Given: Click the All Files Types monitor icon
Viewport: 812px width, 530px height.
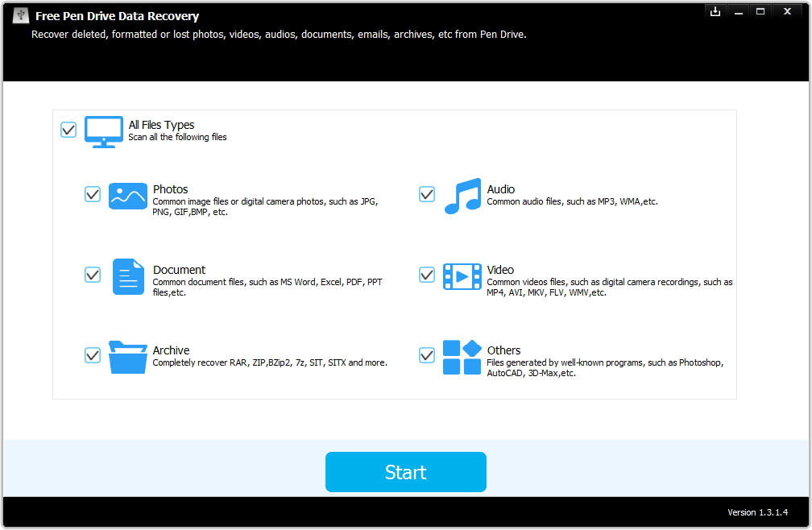Looking at the screenshot, I should pos(104,131).
